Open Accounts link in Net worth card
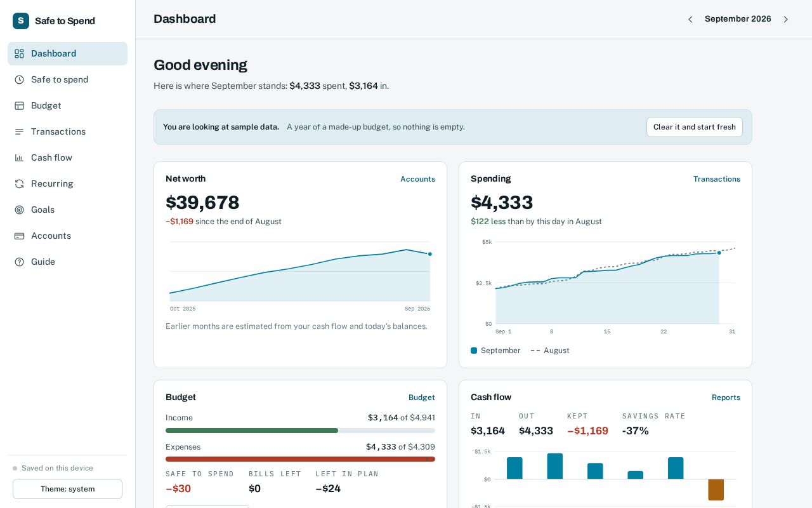The width and height of the screenshot is (812, 508). [417, 179]
